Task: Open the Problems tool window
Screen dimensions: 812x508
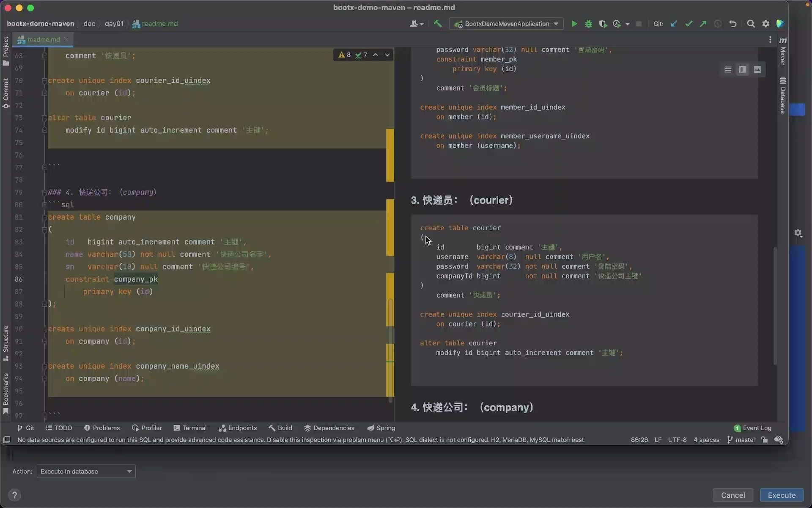Action: 102,428
